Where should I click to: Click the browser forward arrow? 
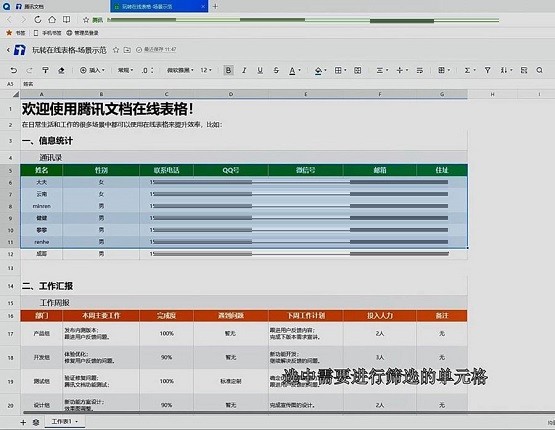(23, 20)
